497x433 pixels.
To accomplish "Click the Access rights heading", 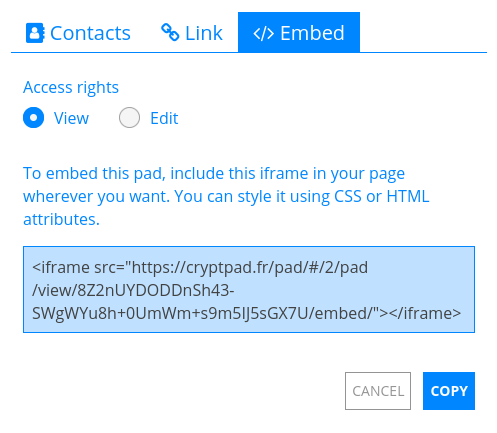I will 71,87.
